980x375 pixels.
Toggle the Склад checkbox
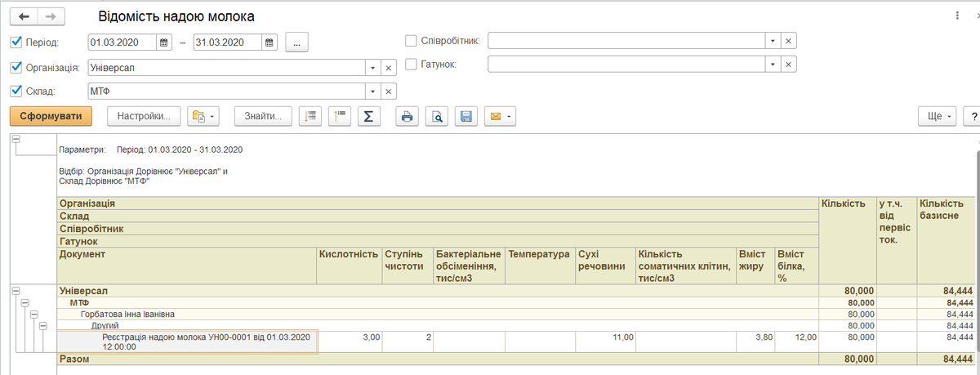pyautogui.click(x=16, y=92)
